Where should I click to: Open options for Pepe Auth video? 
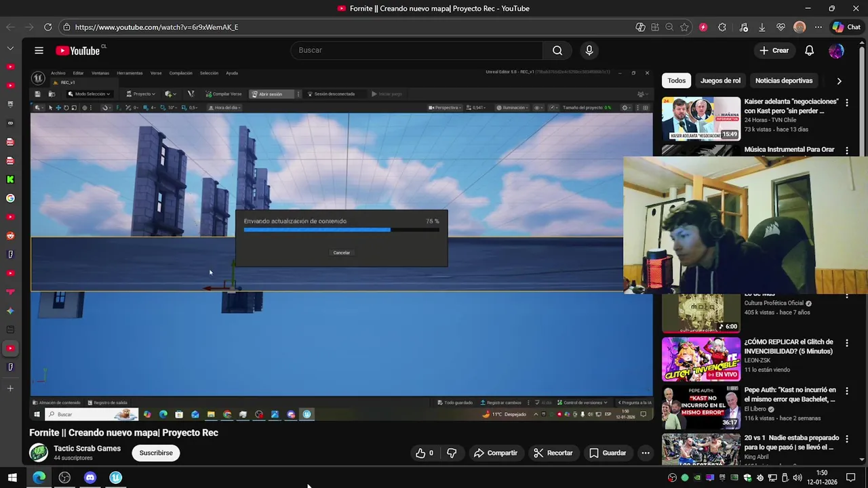(x=846, y=391)
